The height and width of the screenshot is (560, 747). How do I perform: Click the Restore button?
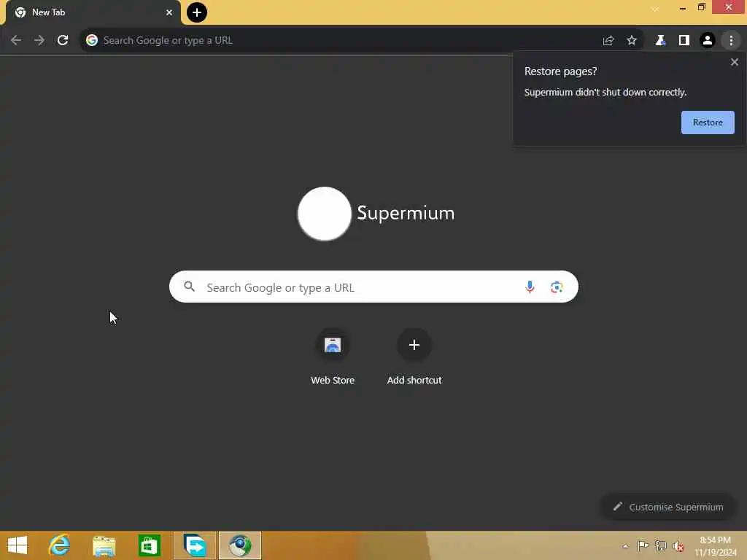coord(708,122)
